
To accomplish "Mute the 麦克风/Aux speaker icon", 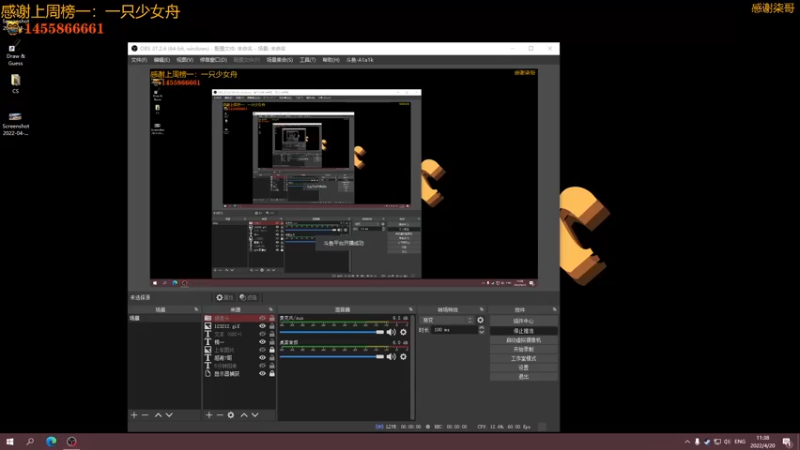I will pyautogui.click(x=391, y=332).
